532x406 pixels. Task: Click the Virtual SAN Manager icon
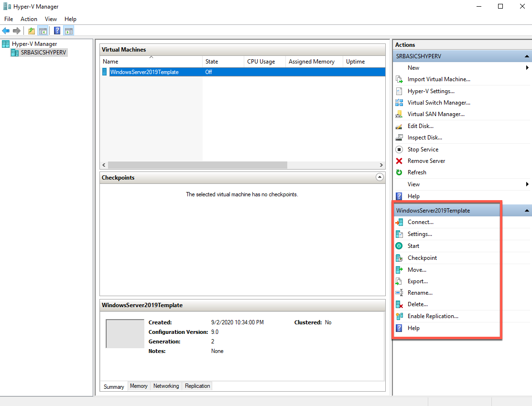(x=399, y=114)
